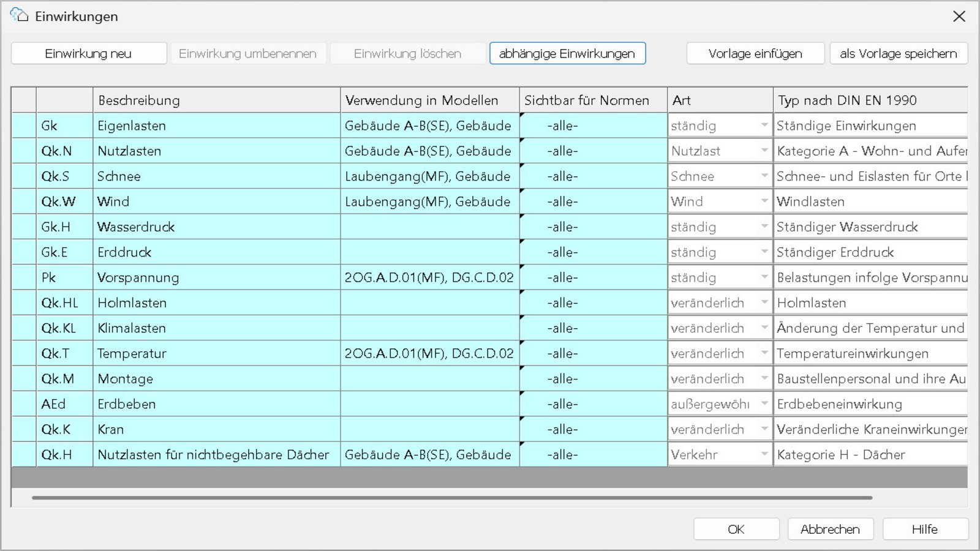Open the Art dropdown for Holmlasten
Screen dimensions: 980x551
764,303
